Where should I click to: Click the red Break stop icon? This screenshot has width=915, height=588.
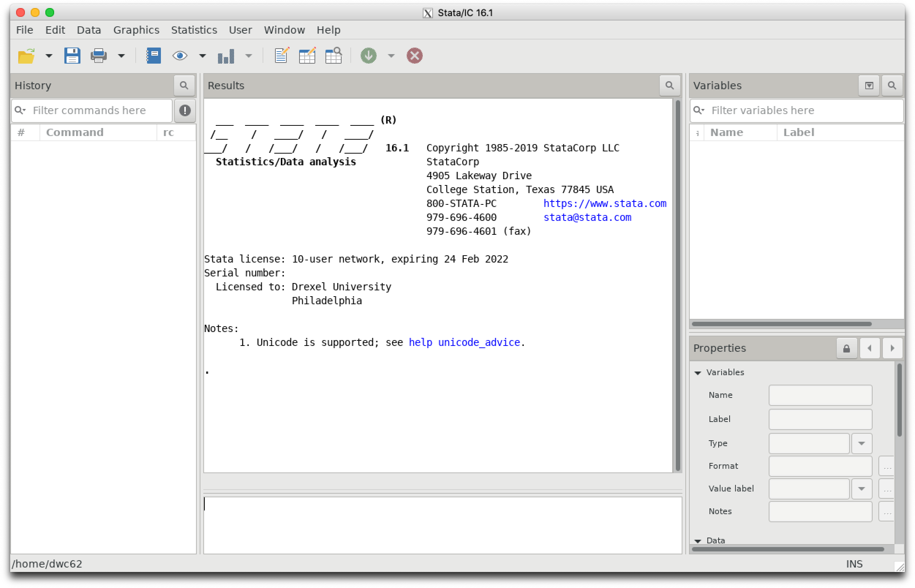pyautogui.click(x=414, y=56)
